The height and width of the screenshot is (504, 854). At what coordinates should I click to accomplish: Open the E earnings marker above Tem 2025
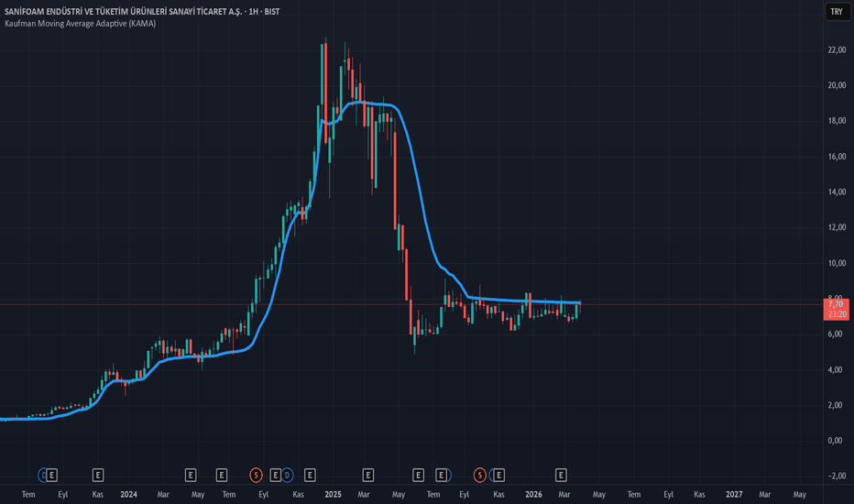pos(441,475)
